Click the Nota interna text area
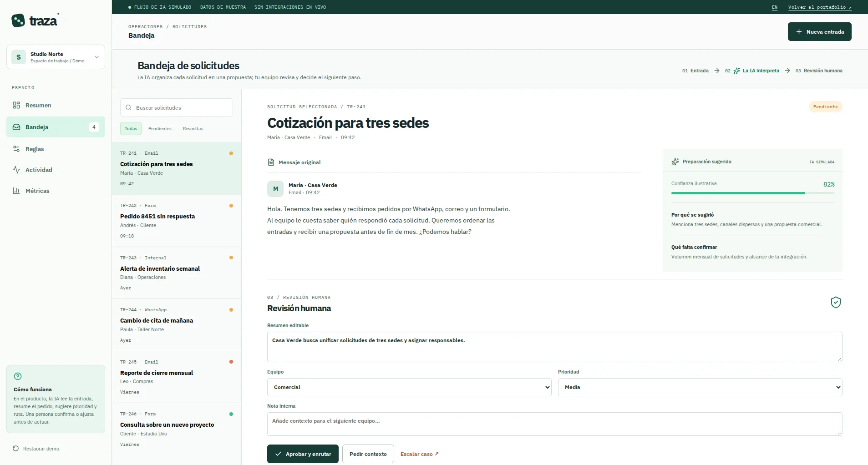This screenshot has height=465, width=868. click(x=554, y=424)
